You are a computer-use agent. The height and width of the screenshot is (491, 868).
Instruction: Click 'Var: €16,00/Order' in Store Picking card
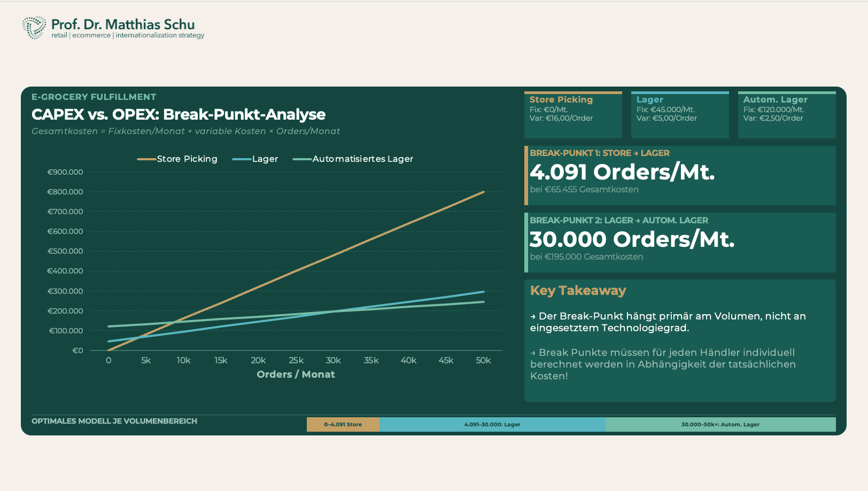tap(561, 118)
